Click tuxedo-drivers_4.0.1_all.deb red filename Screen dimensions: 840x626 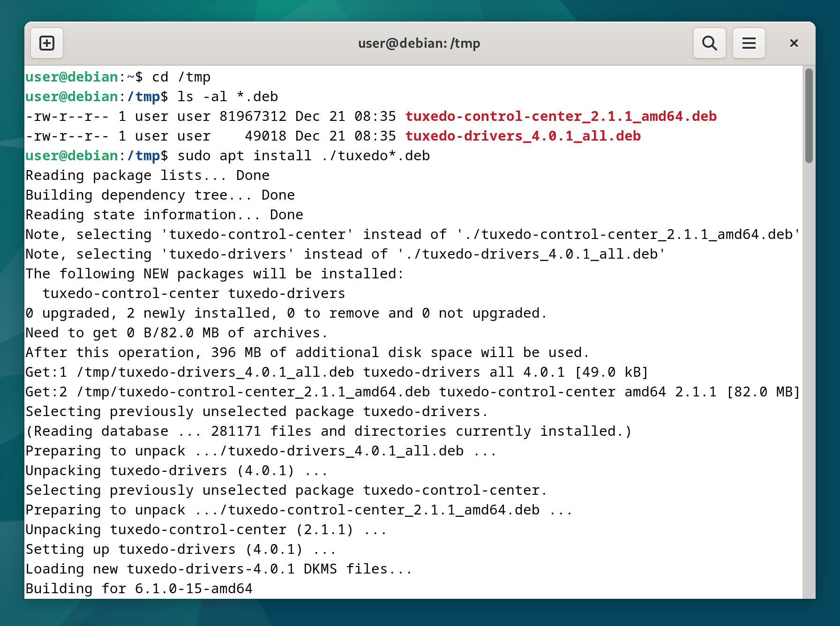(x=523, y=136)
